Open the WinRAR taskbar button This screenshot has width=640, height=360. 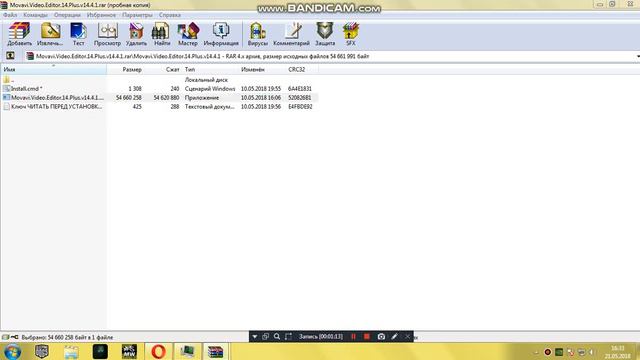point(216,351)
